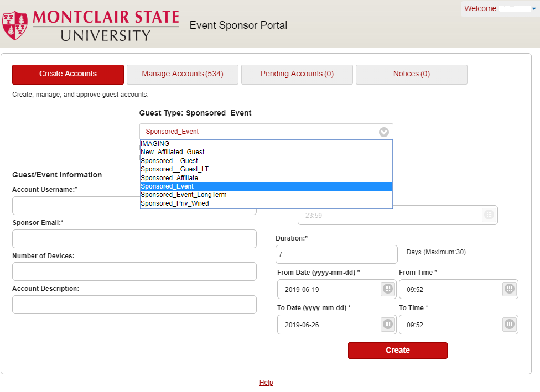Open the Help link at the bottom
The height and width of the screenshot is (392, 540).
[x=266, y=383]
